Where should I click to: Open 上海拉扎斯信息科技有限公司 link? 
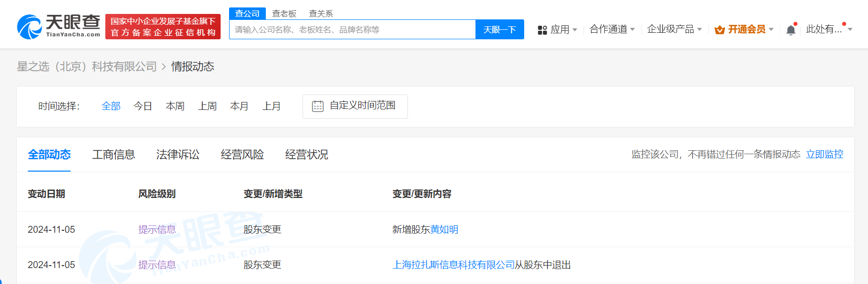(454, 265)
